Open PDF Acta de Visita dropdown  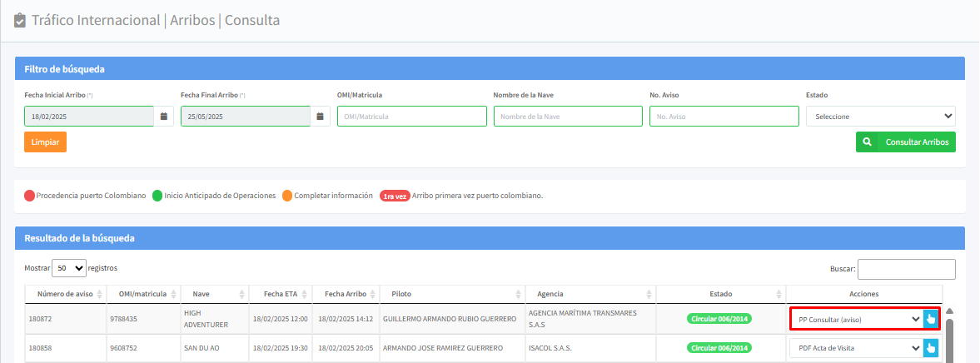tap(855, 348)
